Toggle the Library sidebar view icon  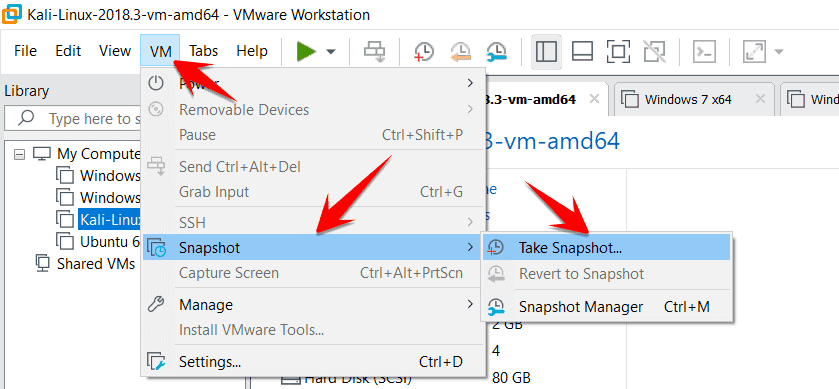[x=546, y=52]
